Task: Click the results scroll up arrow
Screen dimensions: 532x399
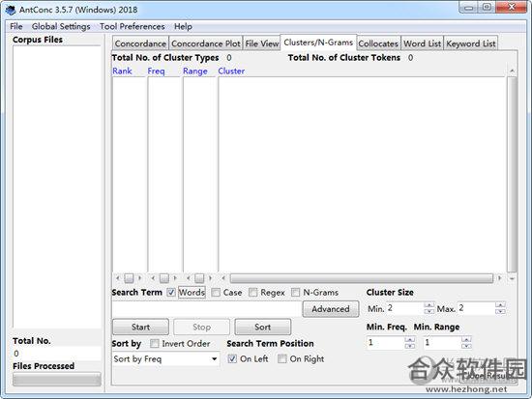Action: pyautogui.click(x=512, y=71)
